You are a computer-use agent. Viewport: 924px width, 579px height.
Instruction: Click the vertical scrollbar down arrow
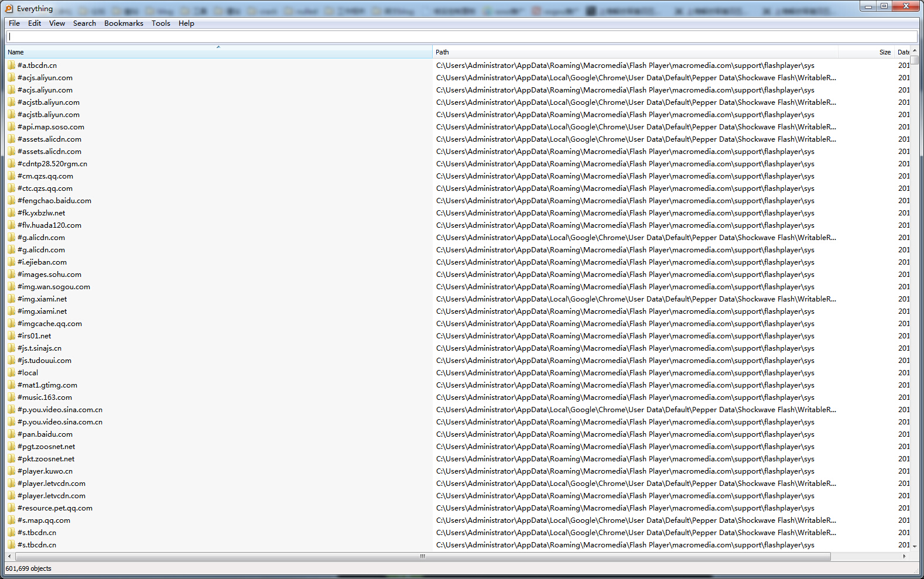[x=915, y=546]
